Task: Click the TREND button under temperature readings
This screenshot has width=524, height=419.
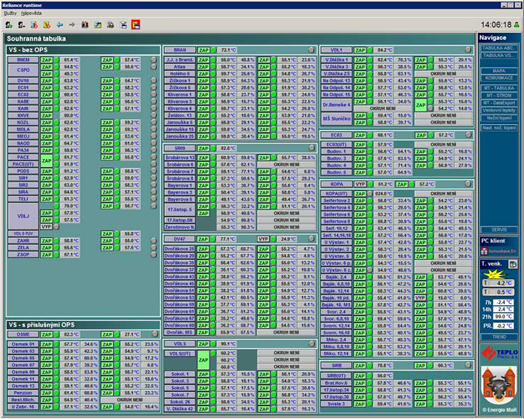Action: [x=498, y=337]
